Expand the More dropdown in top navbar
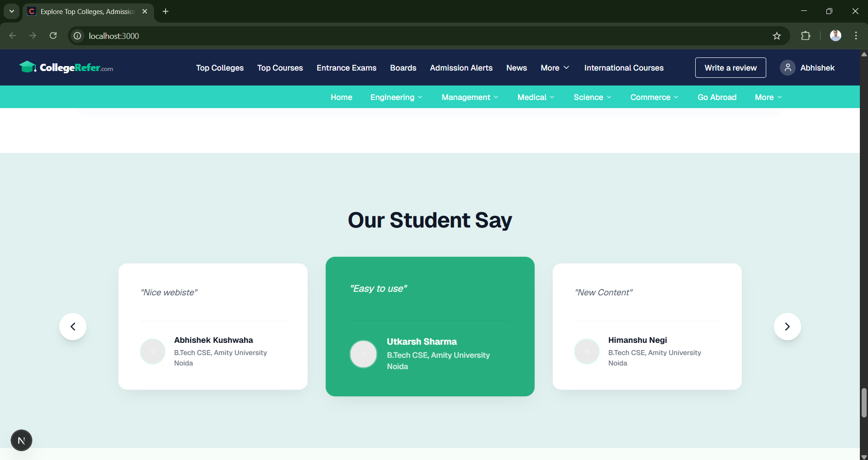Viewport: 868px width, 460px height. [x=555, y=68]
